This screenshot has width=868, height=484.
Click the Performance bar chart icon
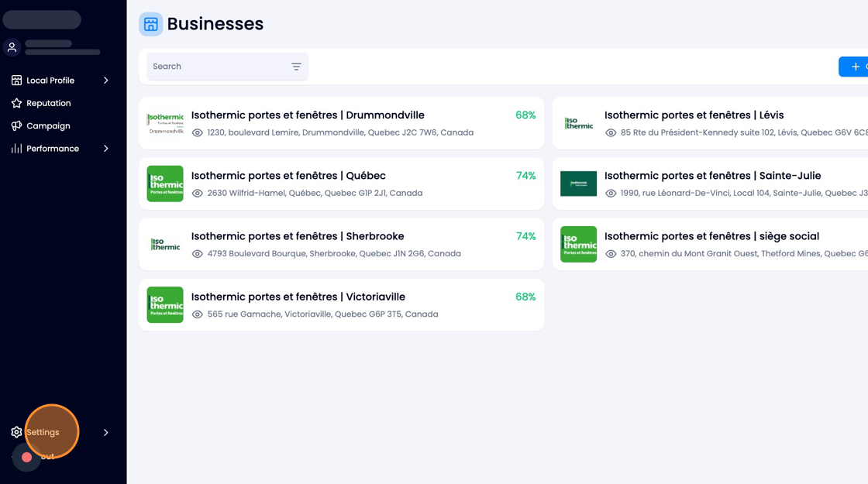tap(16, 148)
